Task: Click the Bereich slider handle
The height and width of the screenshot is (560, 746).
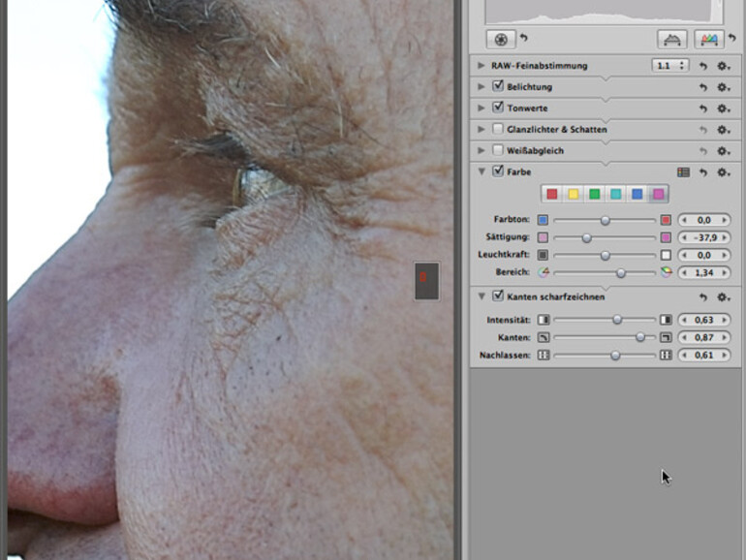Action: pyautogui.click(x=621, y=273)
